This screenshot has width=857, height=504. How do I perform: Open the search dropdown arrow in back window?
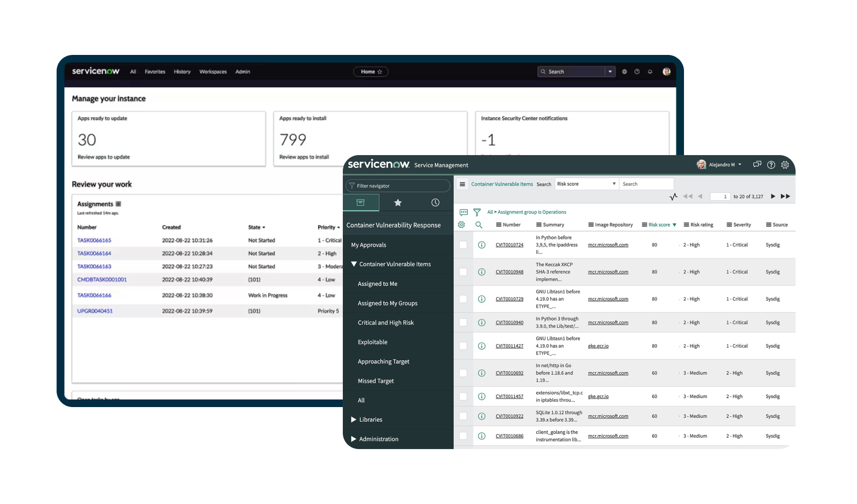pos(610,72)
